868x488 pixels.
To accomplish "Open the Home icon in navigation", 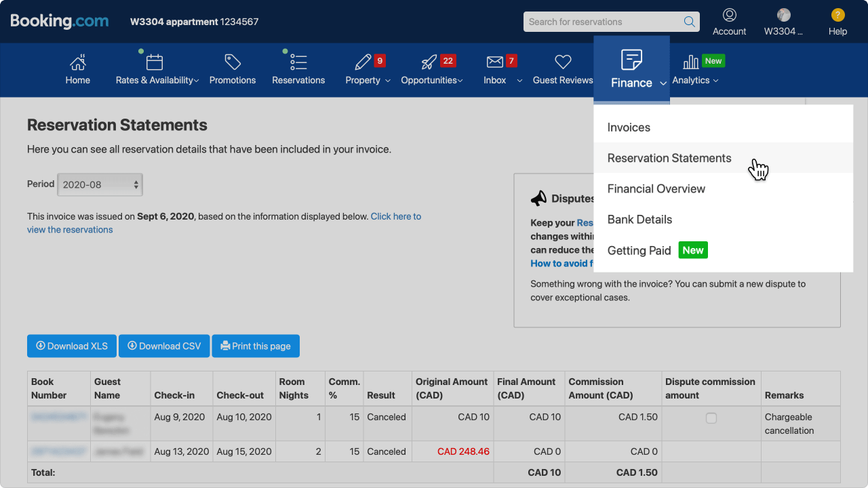I will 77,62.
